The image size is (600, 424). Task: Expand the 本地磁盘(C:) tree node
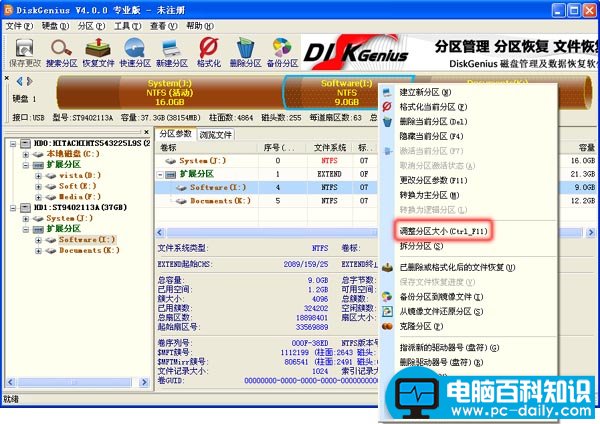point(25,155)
